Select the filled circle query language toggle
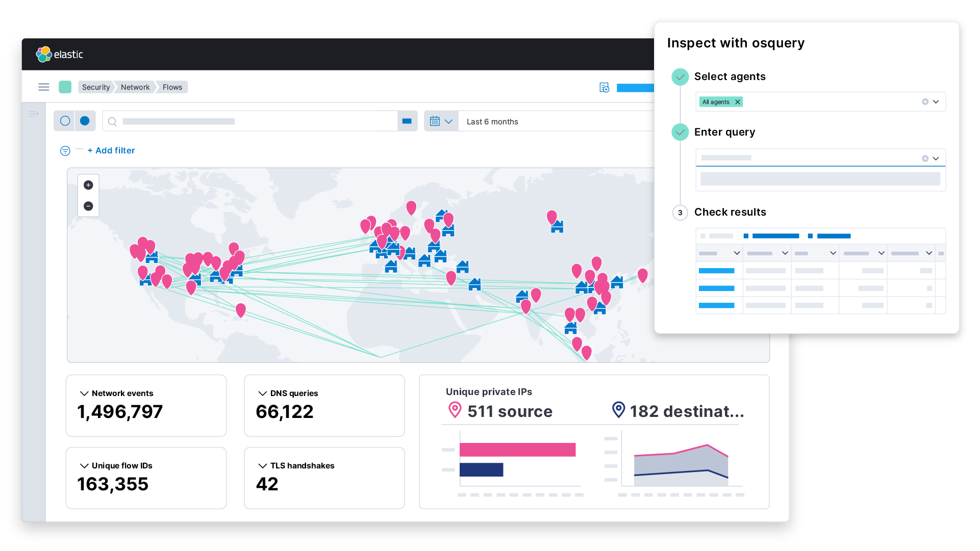The width and height of the screenshot is (980, 551). click(x=85, y=121)
